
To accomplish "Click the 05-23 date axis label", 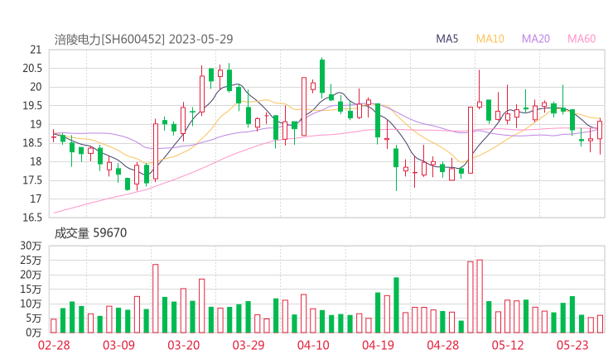I will point(572,345).
